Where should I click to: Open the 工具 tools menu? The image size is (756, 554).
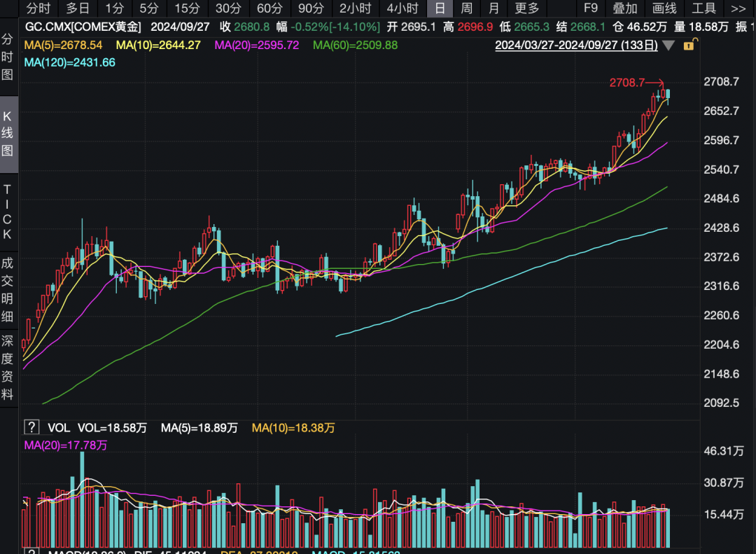pos(703,8)
